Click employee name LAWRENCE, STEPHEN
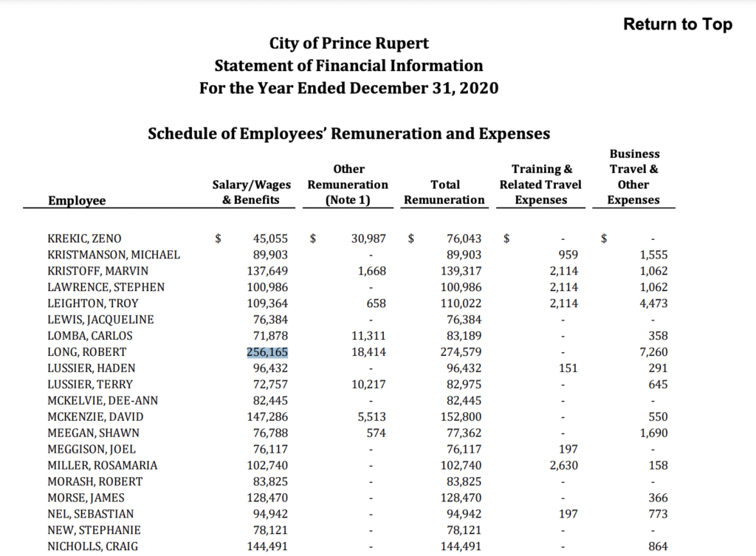Screen dimensions: 756x556 click(x=106, y=287)
